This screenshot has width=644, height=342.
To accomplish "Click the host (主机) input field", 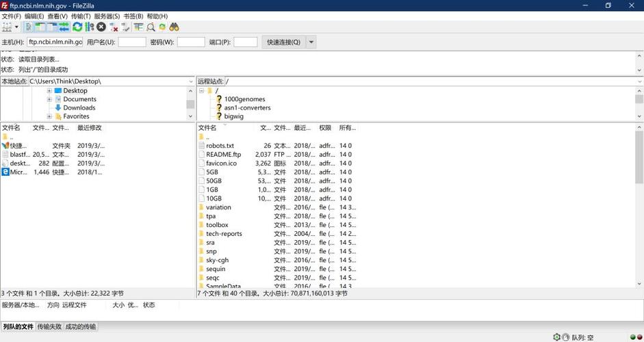I will pos(55,42).
